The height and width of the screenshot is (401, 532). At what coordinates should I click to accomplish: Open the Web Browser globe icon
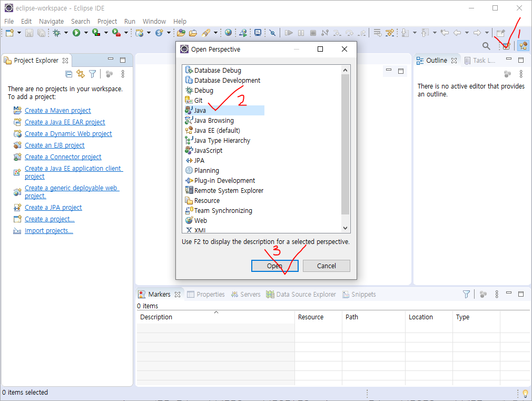click(229, 33)
